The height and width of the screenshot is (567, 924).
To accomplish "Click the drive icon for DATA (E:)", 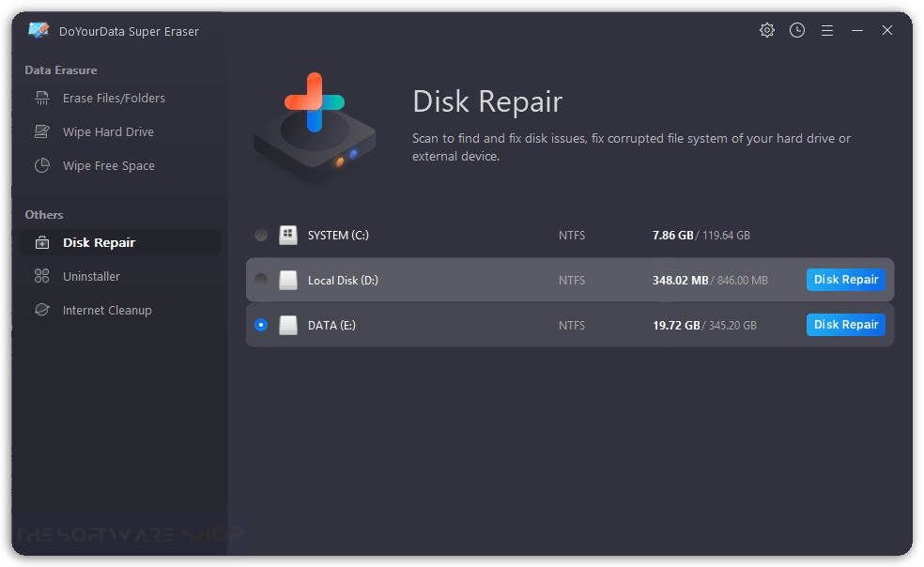I will (x=287, y=325).
